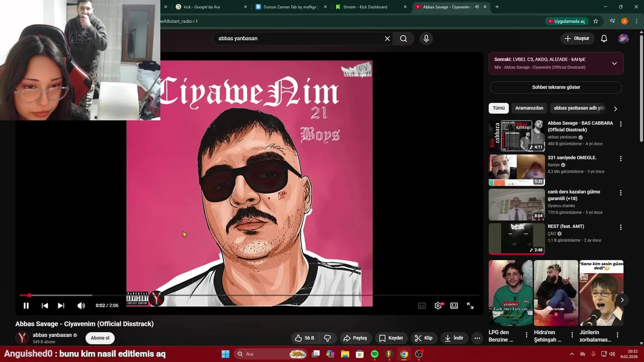Viewport: 644px width, 362px height.
Task: Play Hidra'nın Şehinşah short
Action: tap(555, 293)
